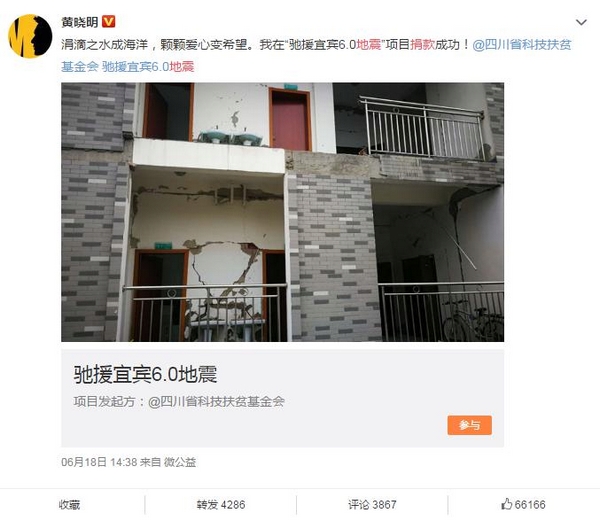The image size is (600, 521).
Task: Open the post options chevron menu
Action: click(x=581, y=23)
